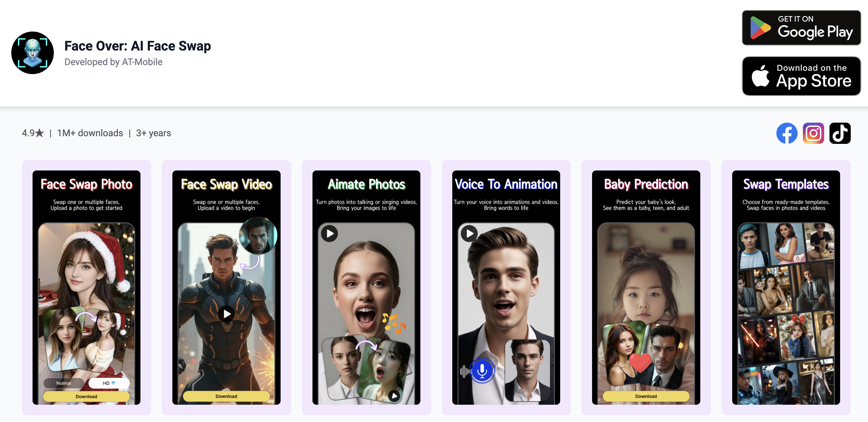This screenshot has height=422, width=868.
Task: Click Download button in Baby Prediction card
Action: coord(646,396)
